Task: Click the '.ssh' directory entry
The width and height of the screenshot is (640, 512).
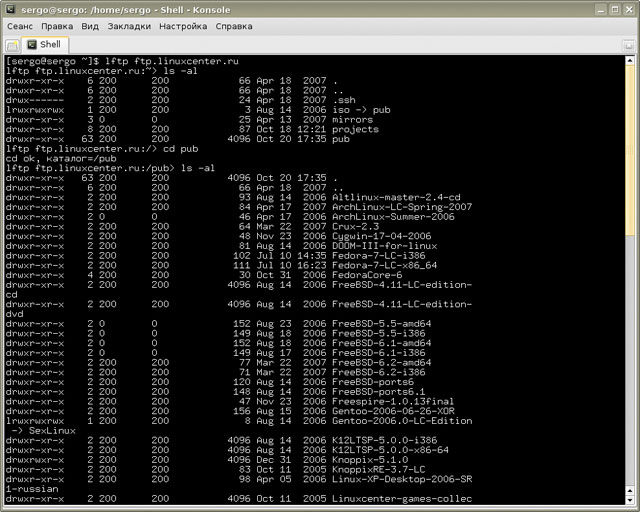Action: 344,100
